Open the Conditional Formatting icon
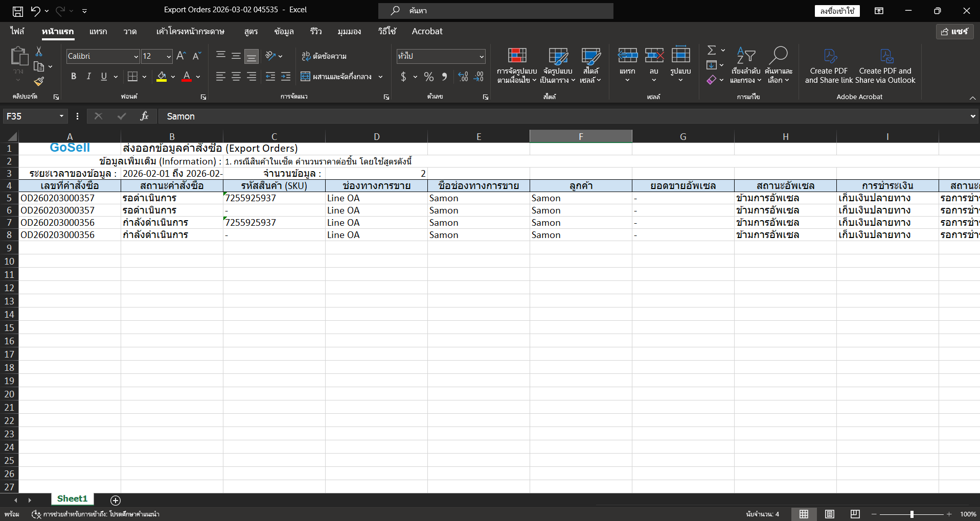The width and height of the screenshot is (980, 521). click(517, 56)
